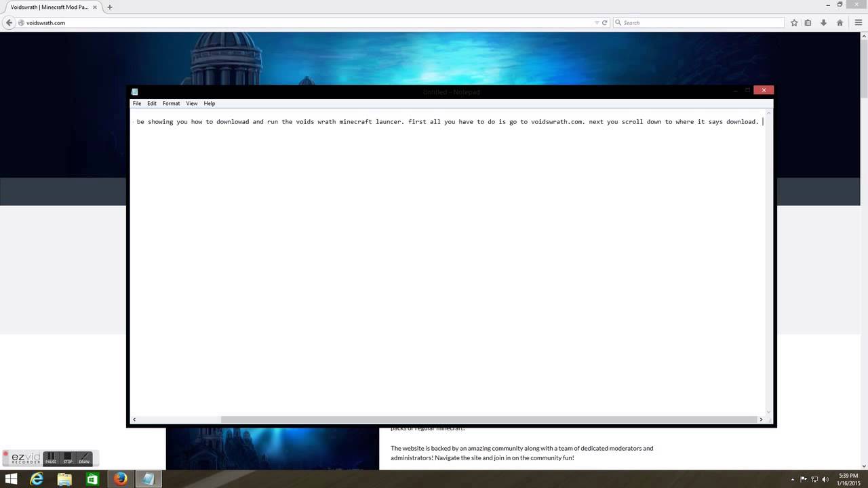Open a new Firefox tab with plus button
This screenshot has height=488, width=868.
click(x=109, y=7)
